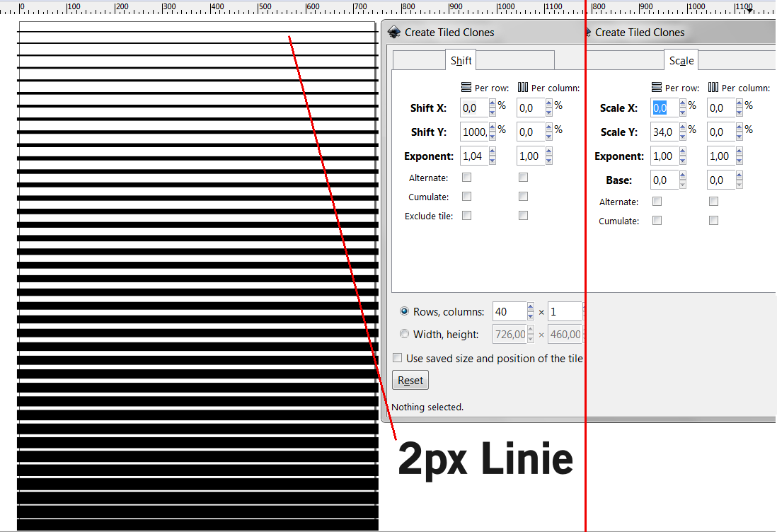Screen dimensions: 777x532
Task: Click the up stepper on the Exponent field
Action: 492,151
